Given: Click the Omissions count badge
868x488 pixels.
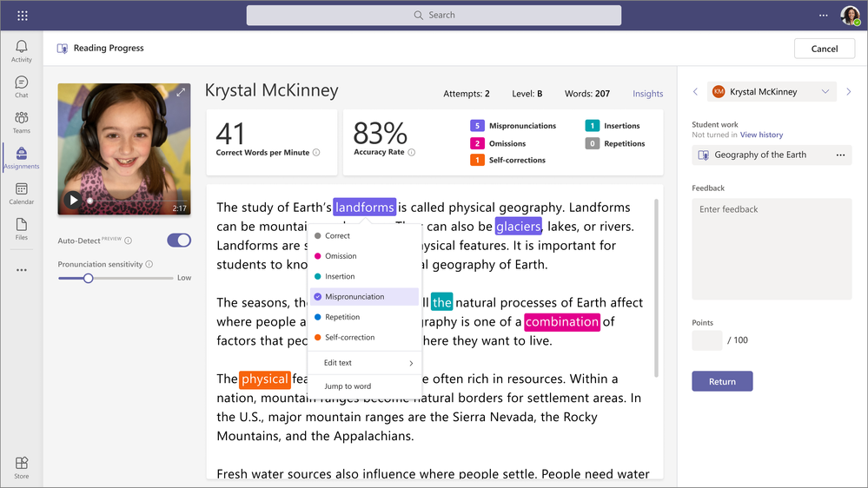Looking at the screenshot, I should pos(477,143).
